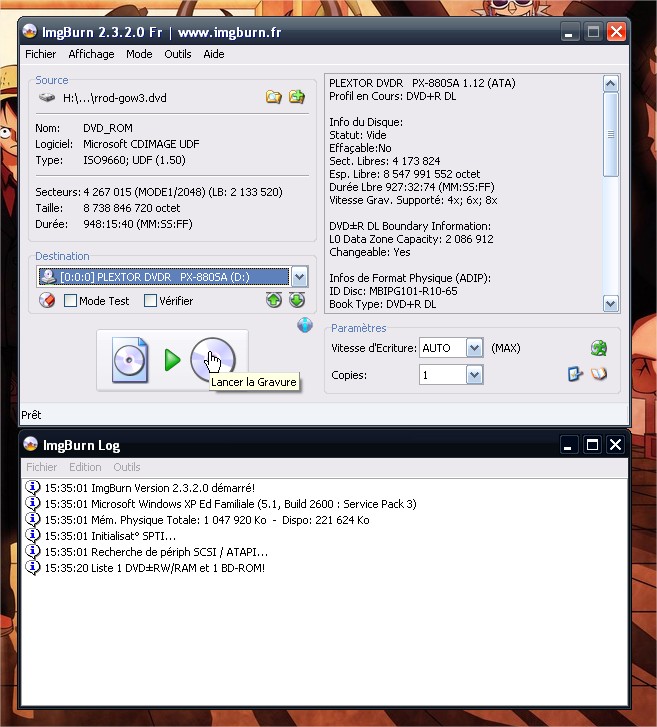Open the write speed settings icon

599,348
